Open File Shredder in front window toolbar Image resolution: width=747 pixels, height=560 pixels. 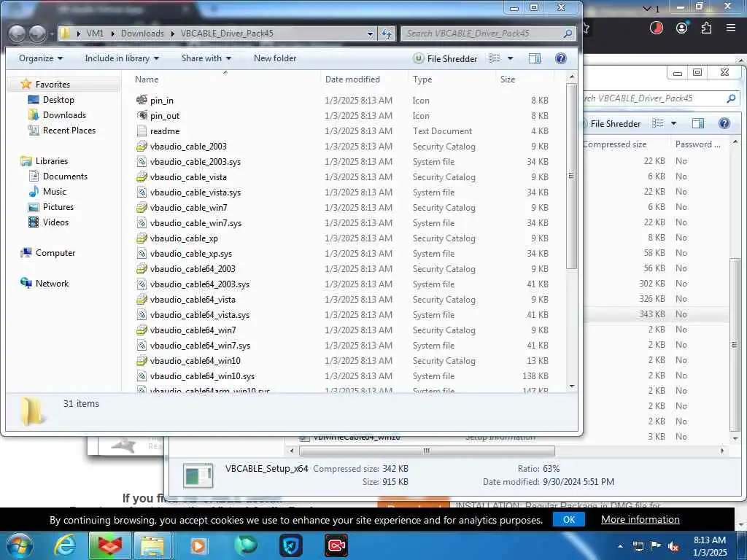coord(445,58)
